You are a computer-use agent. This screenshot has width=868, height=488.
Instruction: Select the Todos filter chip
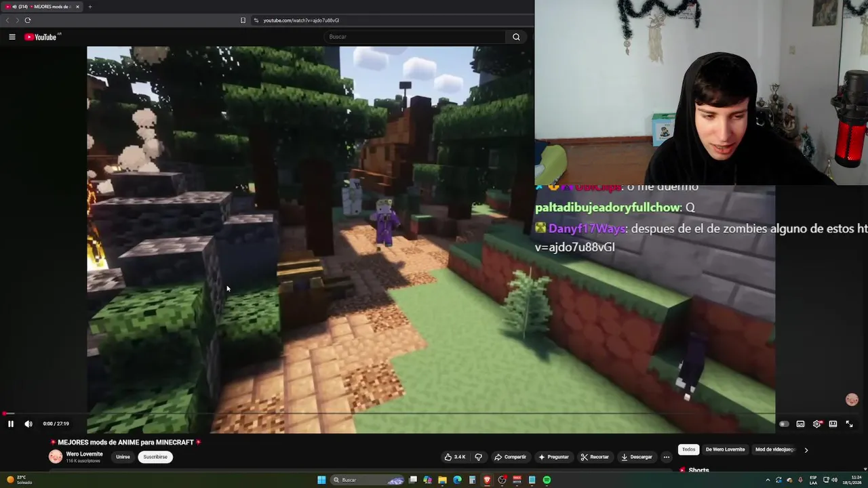coord(688,449)
